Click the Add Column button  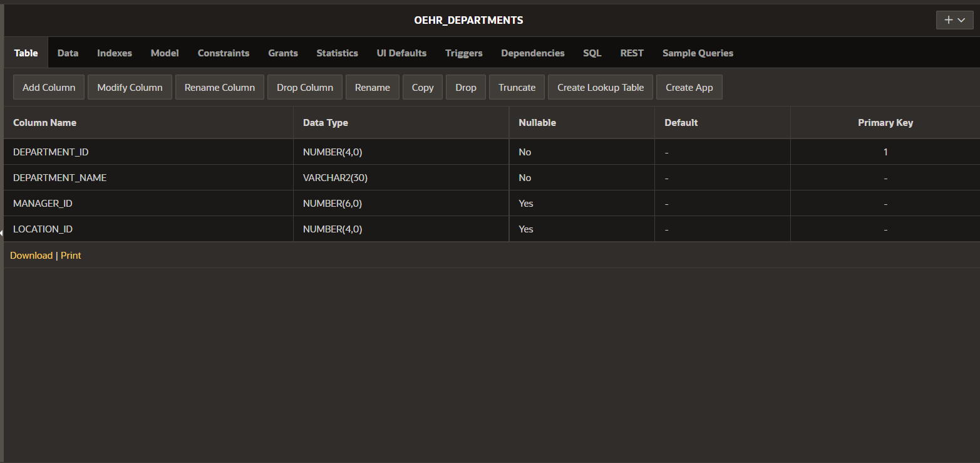tap(48, 87)
